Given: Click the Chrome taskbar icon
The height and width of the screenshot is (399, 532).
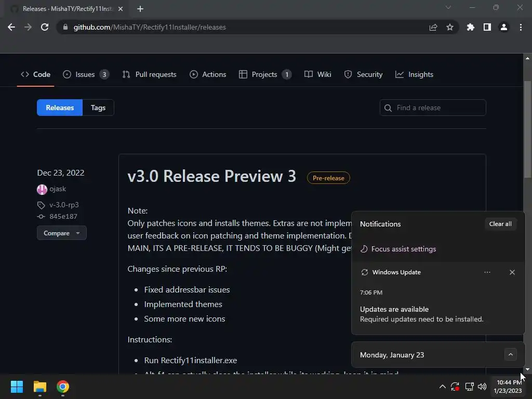Looking at the screenshot, I should click(x=63, y=387).
